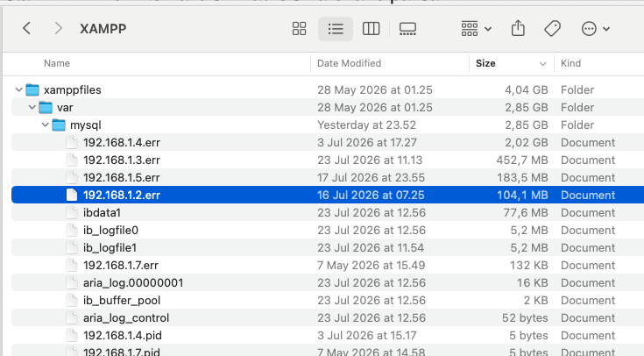Viewport: 644px width, 356px height.
Task: Select the file ib_buffer_pool
Action: tap(328, 301)
